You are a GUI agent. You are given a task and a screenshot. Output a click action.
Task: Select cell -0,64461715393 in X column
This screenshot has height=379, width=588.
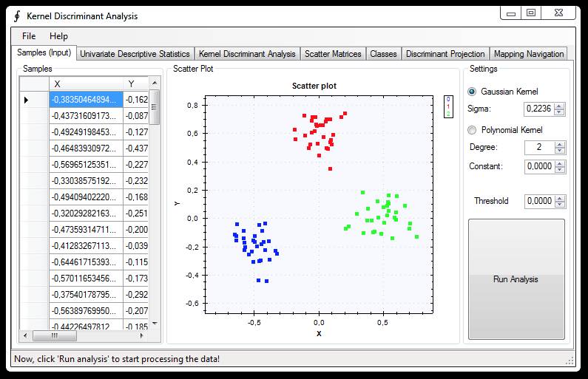(86, 262)
